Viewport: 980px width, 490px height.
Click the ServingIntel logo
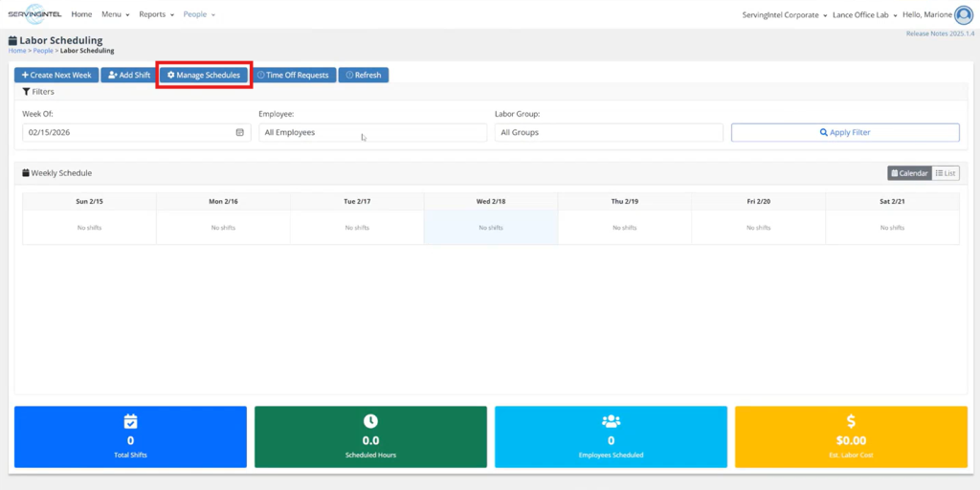pos(34,14)
